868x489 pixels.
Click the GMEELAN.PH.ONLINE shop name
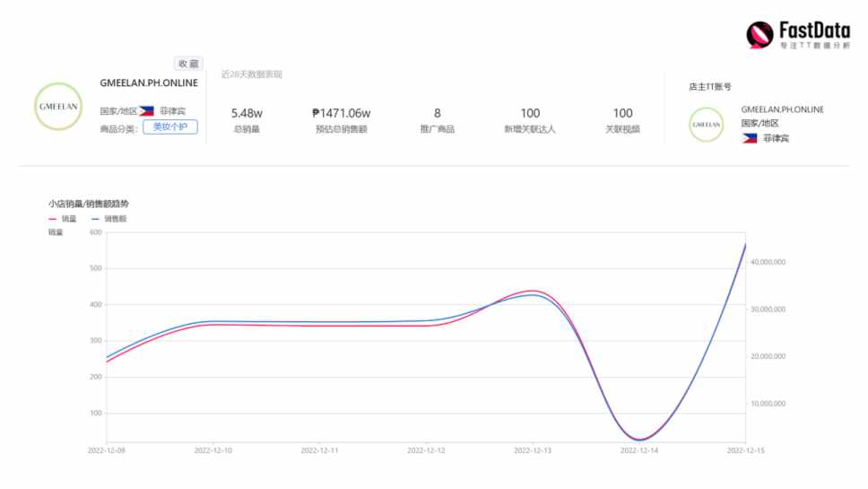tap(149, 83)
